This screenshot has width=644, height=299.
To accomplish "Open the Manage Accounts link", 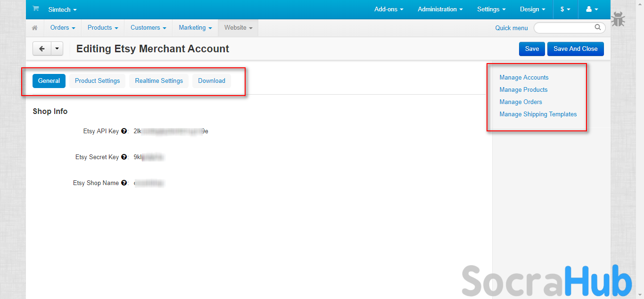I will pyautogui.click(x=524, y=77).
